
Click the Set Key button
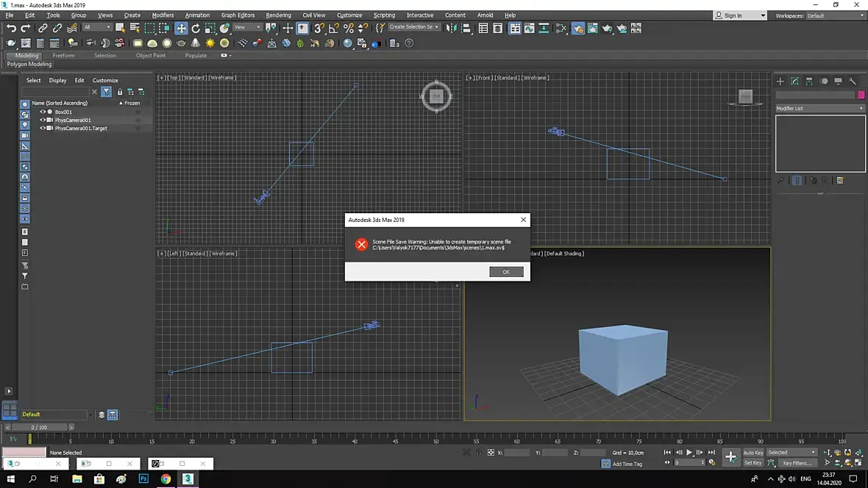coord(753,463)
